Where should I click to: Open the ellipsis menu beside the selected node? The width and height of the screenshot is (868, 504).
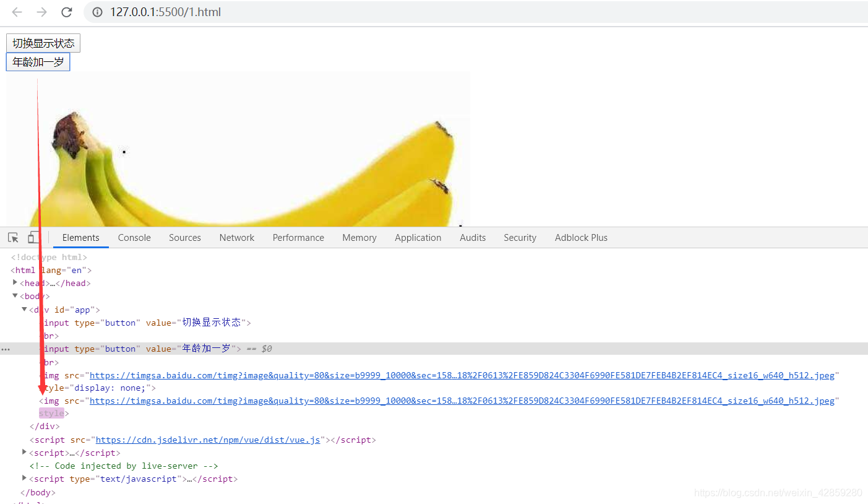[x=6, y=349]
